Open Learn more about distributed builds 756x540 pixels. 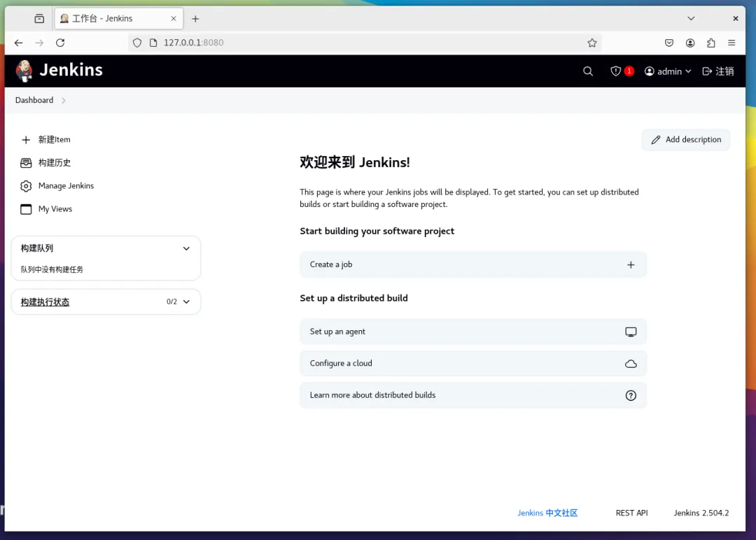[473, 395]
